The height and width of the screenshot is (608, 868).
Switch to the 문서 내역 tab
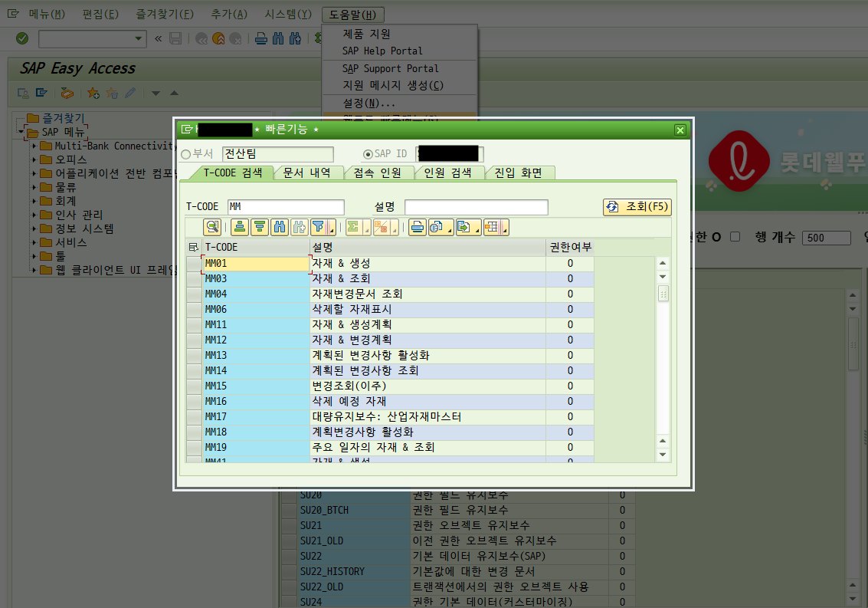tap(306, 173)
